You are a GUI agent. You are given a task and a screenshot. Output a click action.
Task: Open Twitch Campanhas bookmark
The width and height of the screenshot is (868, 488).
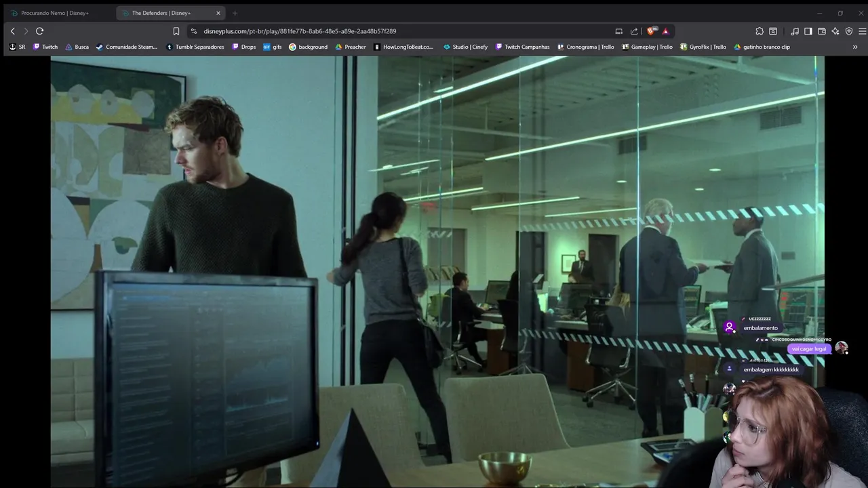click(x=522, y=47)
